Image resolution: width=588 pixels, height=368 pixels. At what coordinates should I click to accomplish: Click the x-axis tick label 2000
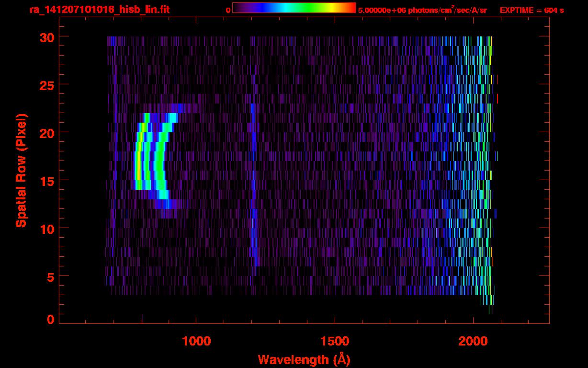click(473, 341)
